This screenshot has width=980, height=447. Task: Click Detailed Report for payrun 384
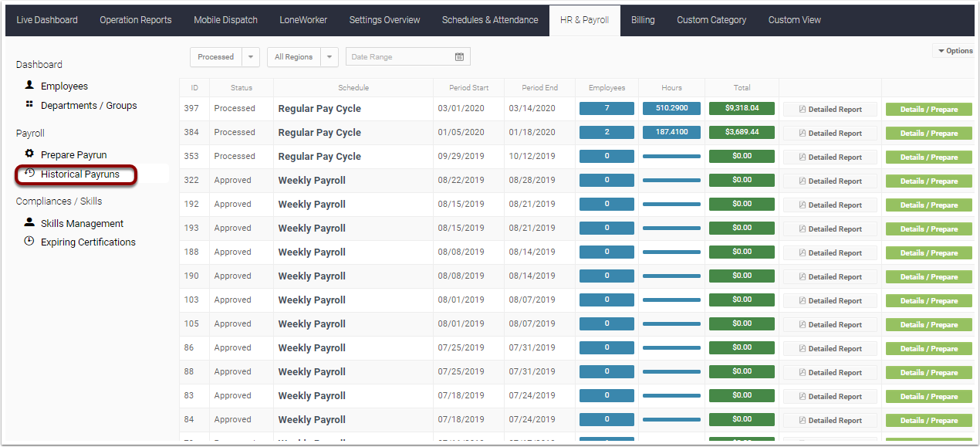pos(830,133)
